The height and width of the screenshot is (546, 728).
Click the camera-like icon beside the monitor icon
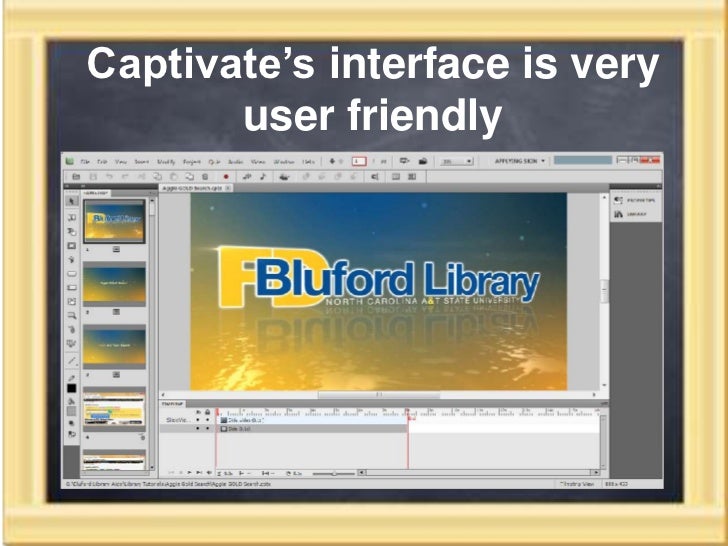422,161
